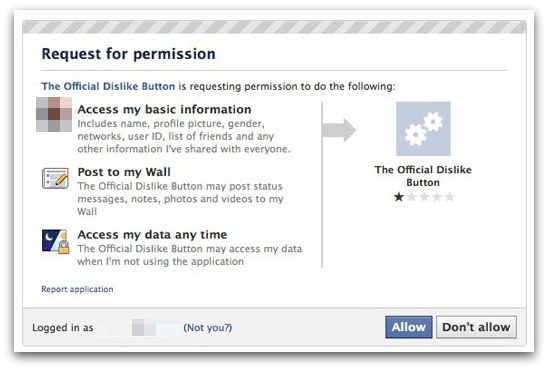The image size is (548, 370).
Task: Click the first filled rating star
Action: pos(399,197)
